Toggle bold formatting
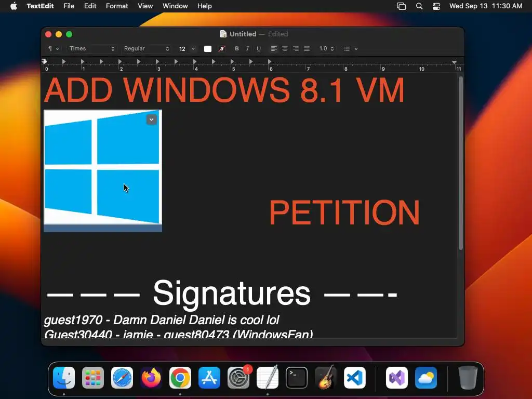 (237, 49)
